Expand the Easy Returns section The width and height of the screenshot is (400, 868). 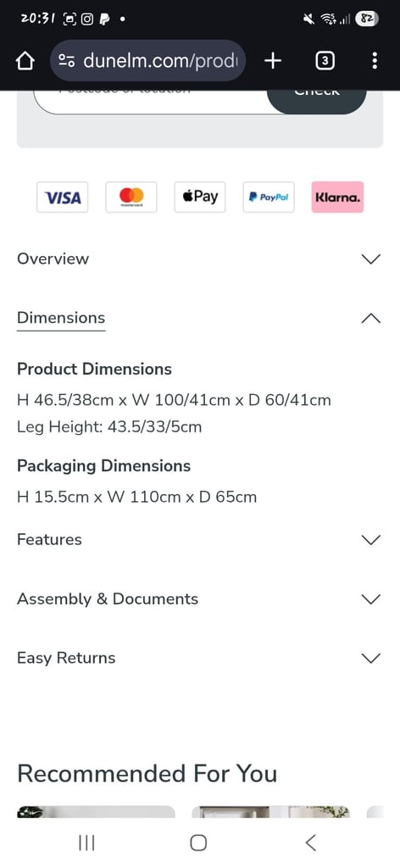200,658
